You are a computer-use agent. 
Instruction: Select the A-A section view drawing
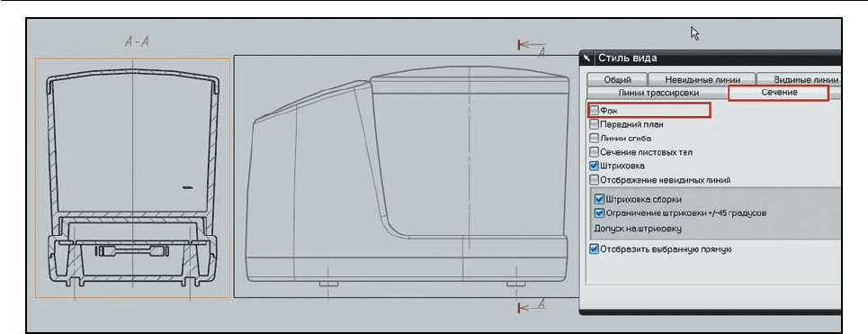(133, 178)
